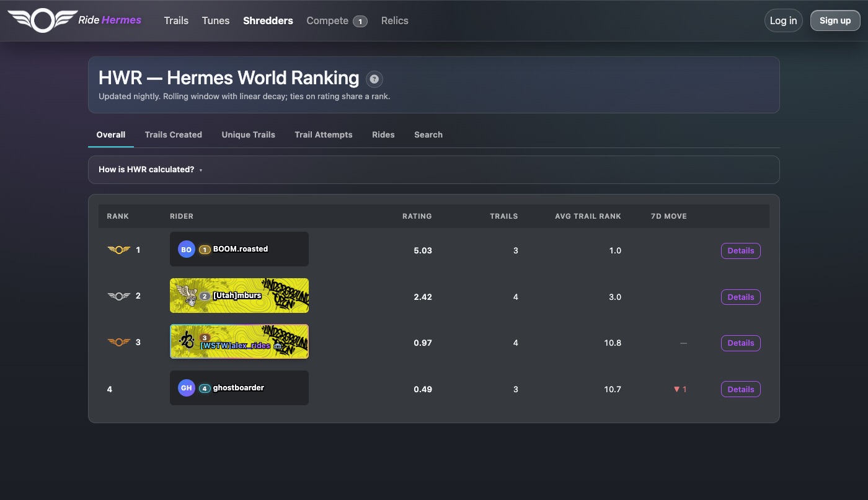Viewport: 868px width, 500px height.
Task: Click the BO avatar of BOOM.roasted
Action: (x=187, y=249)
